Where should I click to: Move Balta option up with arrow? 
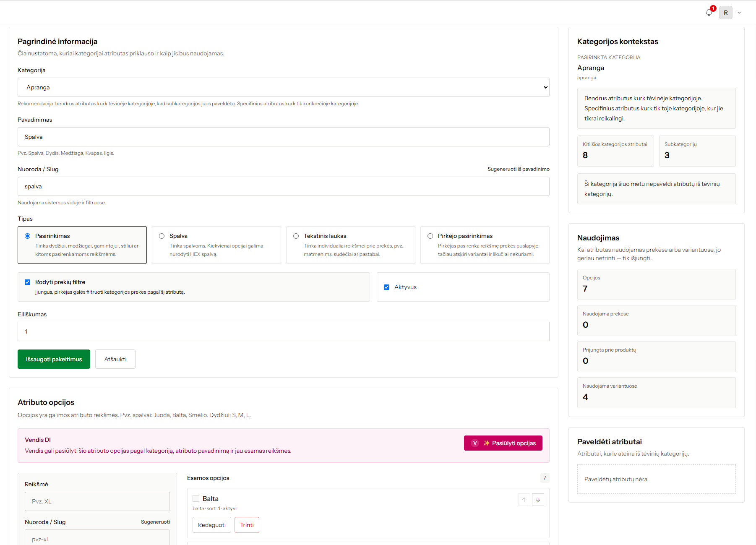524,500
